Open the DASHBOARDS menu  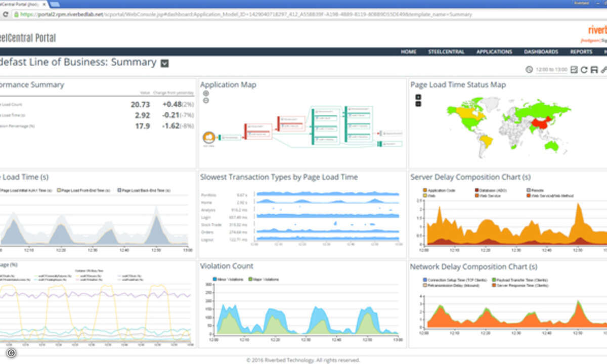tap(541, 52)
